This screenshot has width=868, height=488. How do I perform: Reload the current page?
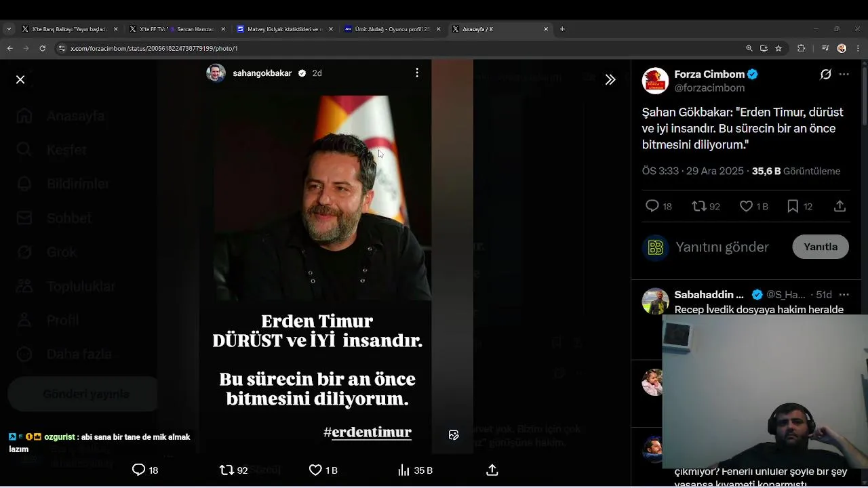click(x=42, y=48)
